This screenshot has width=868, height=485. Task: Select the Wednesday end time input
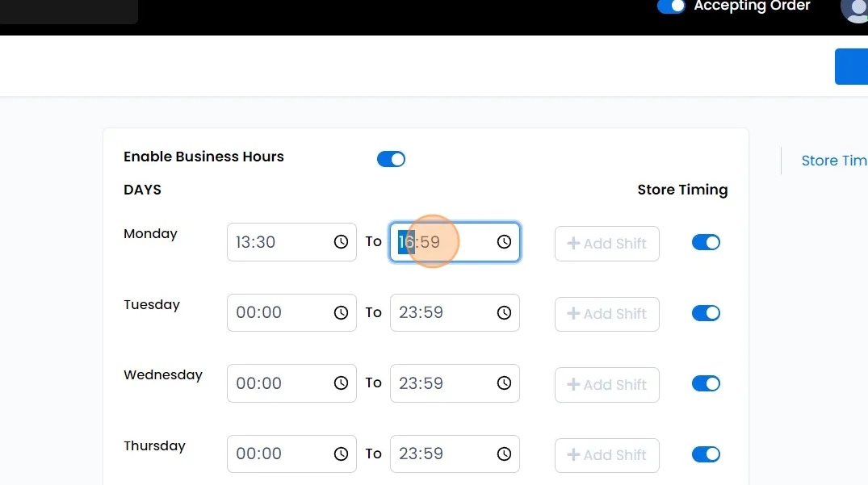(455, 383)
